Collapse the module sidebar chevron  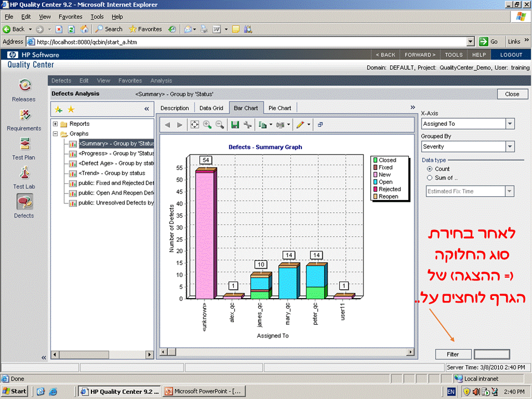pos(43,357)
